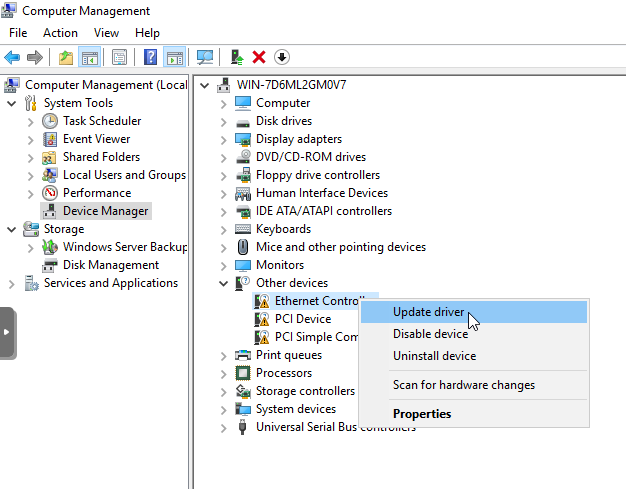626x489 pixels.
Task: Expand the Task Scheduler node
Action: 31,122
